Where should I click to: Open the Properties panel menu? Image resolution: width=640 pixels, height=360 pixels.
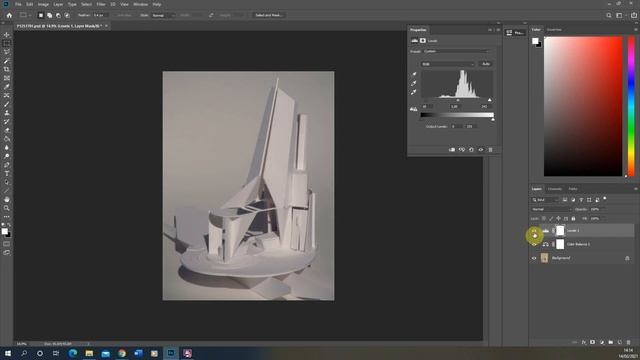coord(498,30)
